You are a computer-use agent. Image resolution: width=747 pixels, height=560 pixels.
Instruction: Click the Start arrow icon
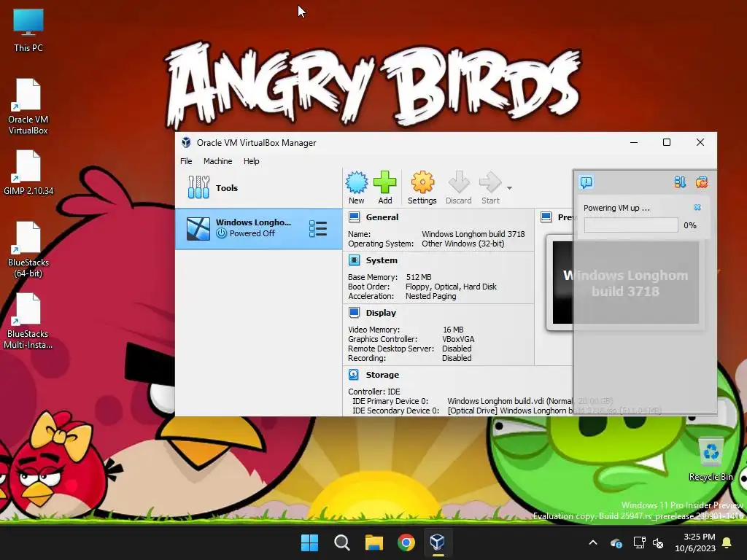click(x=490, y=182)
